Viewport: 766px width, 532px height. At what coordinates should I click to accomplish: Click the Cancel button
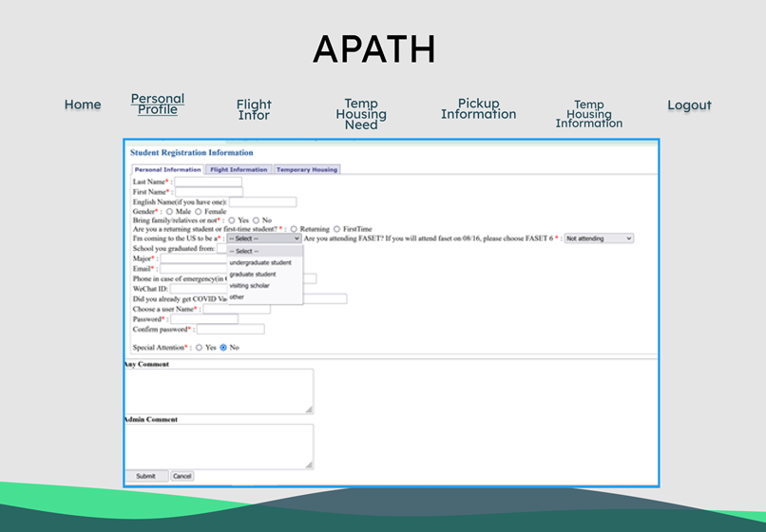pos(182,476)
